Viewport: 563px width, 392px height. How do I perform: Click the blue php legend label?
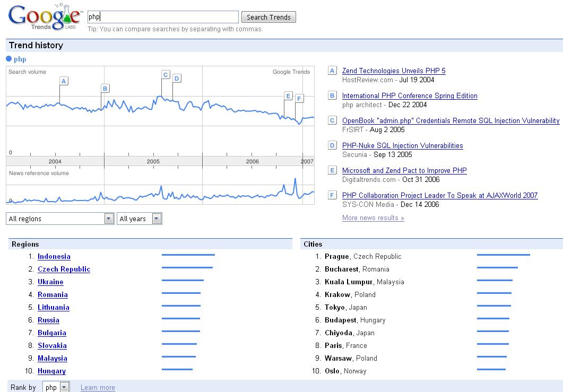20,59
